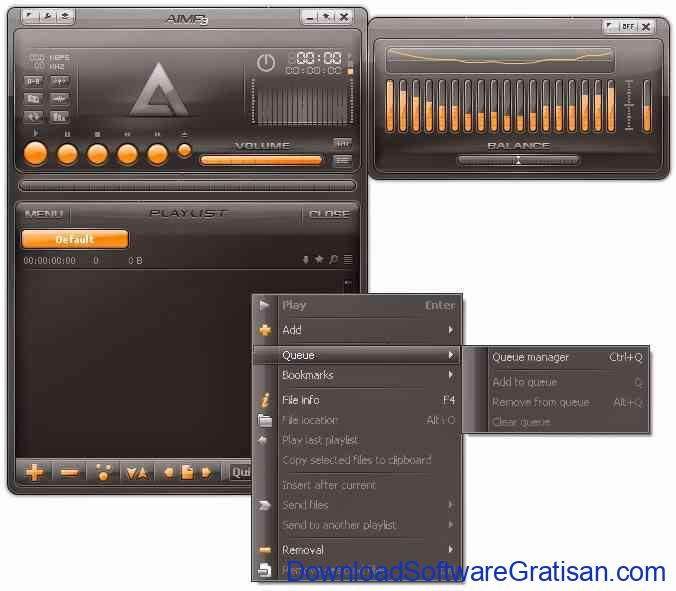Click the bar-chart icon button in player
The image size is (676, 591).
point(59,116)
